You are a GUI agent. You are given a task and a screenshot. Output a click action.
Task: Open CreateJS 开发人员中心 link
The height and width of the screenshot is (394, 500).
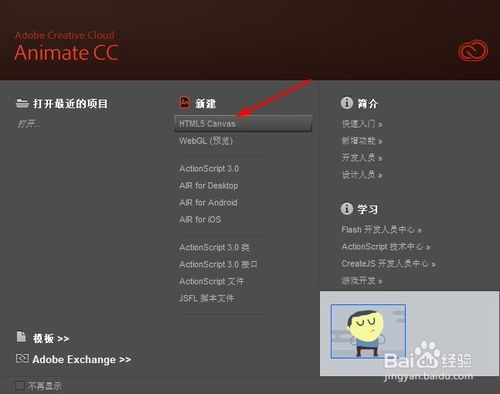pyautogui.click(x=388, y=264)
